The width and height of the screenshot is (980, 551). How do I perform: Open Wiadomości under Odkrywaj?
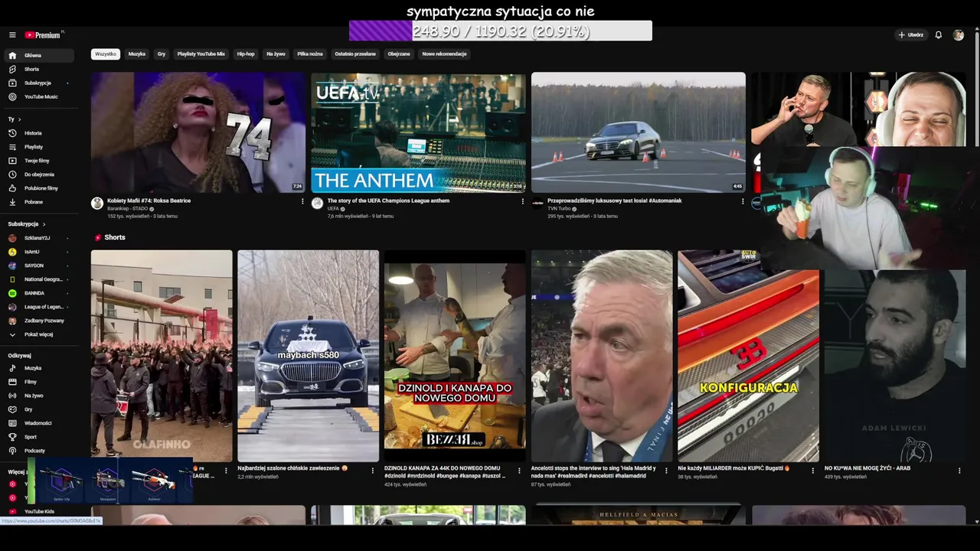point(39,423)
